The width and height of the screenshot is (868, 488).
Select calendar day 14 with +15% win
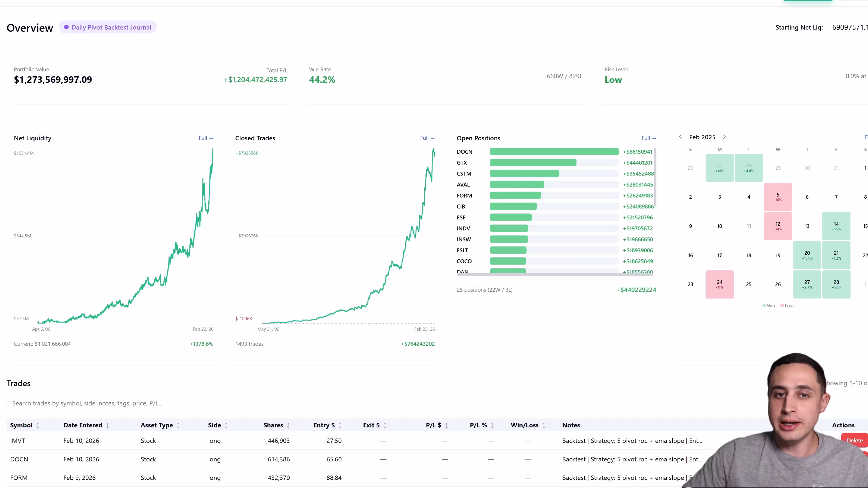point(836,226)
